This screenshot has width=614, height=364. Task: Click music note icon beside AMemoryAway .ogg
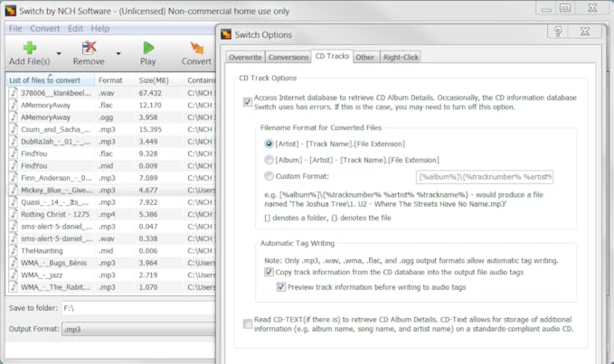(14, 117)
